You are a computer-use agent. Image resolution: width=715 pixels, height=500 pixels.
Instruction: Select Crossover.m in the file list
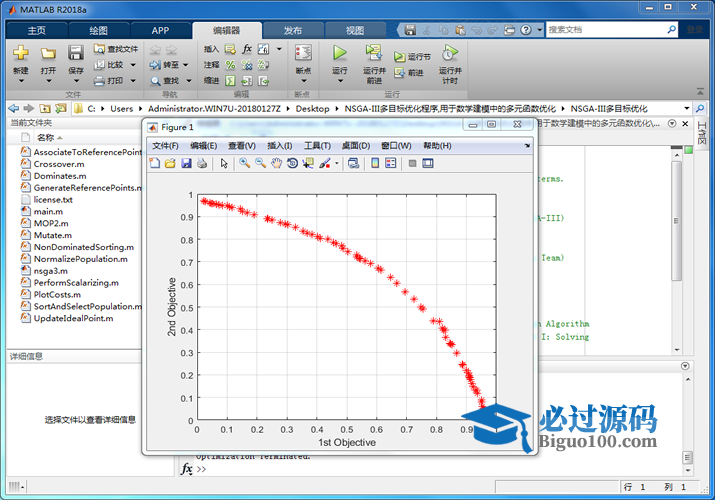[59, 164]
